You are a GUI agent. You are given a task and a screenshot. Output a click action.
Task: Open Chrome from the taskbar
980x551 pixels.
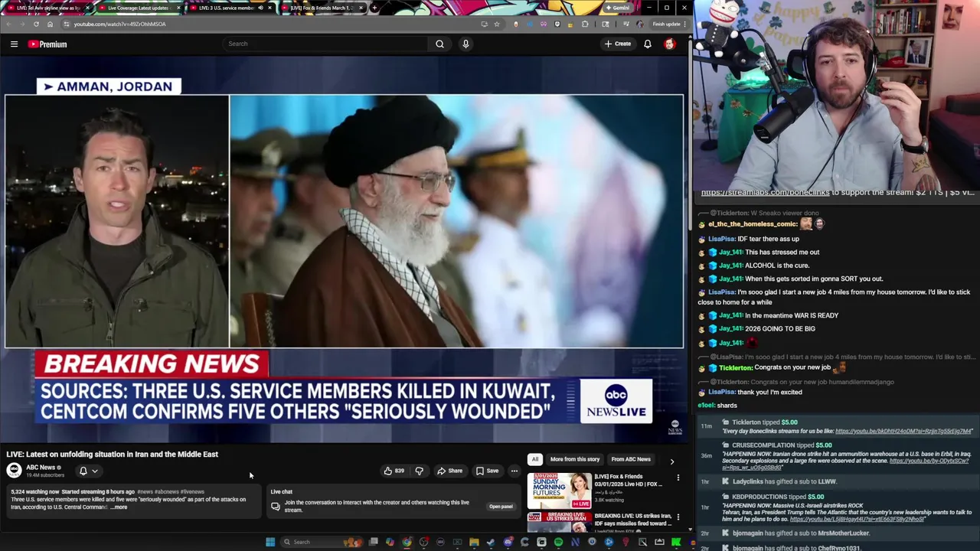click(407, 542)
